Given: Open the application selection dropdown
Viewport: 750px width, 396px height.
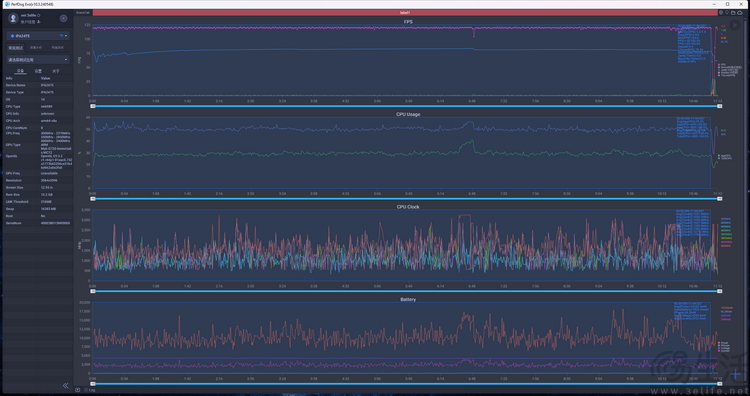Looking at the screenshot, I should pos(38,60).
